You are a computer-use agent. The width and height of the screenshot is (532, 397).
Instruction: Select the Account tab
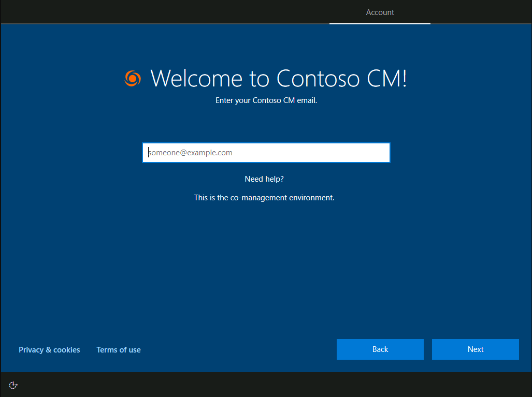[x=380, y=12]
